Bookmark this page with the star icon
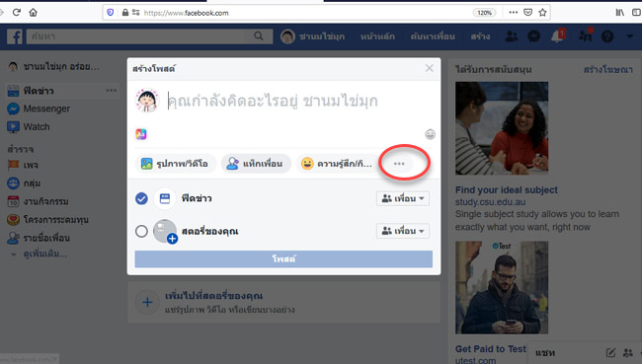Image resolution: width=642 pixels, height=364 pixels. 542,12
